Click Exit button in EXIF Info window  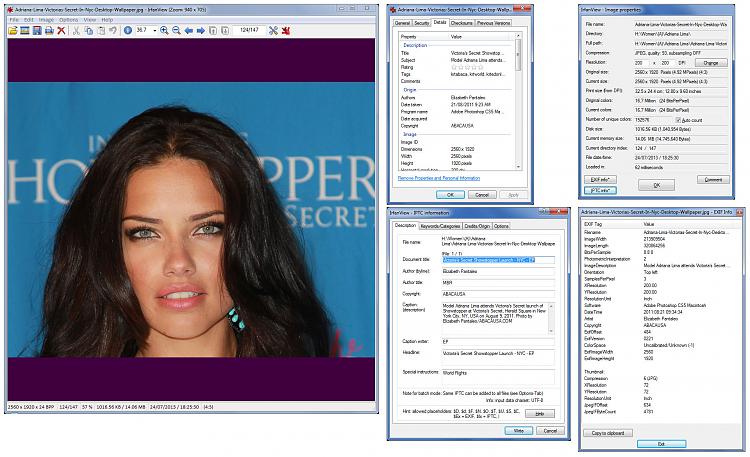[662, 444]
